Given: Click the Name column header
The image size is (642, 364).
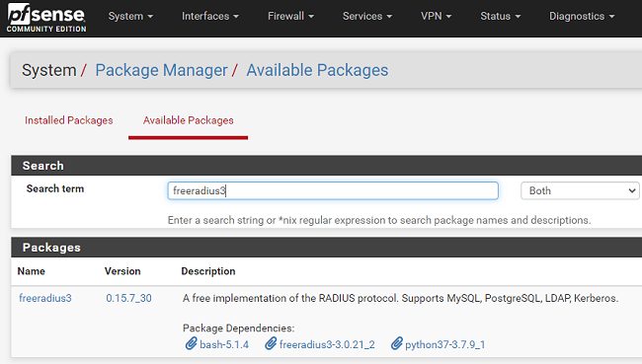Looking at the screenshot, I should (32, 271).
